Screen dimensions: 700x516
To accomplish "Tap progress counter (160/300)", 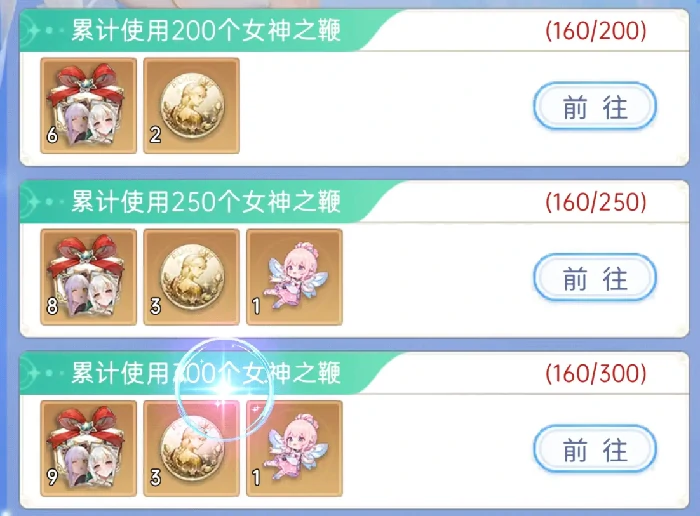I will pyautogui.click(x=596, y=373).
